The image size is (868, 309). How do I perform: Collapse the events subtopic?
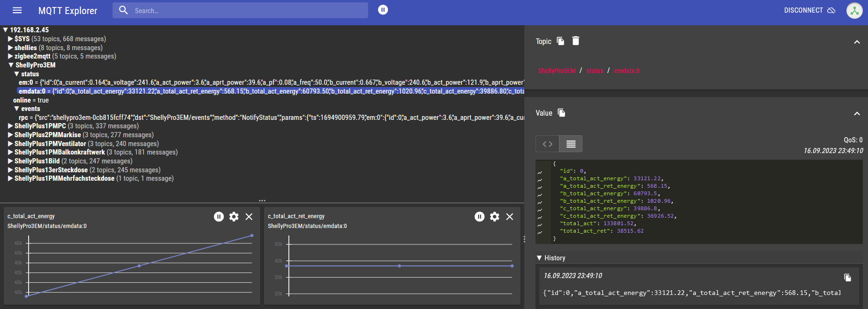coord(16,109)
